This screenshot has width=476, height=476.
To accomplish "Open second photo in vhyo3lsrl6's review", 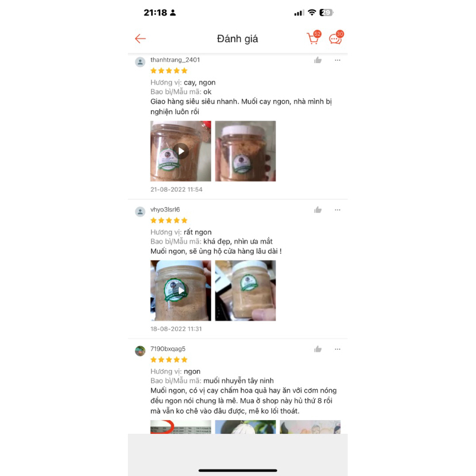I will pyautogui.click(x=246, y=290).
